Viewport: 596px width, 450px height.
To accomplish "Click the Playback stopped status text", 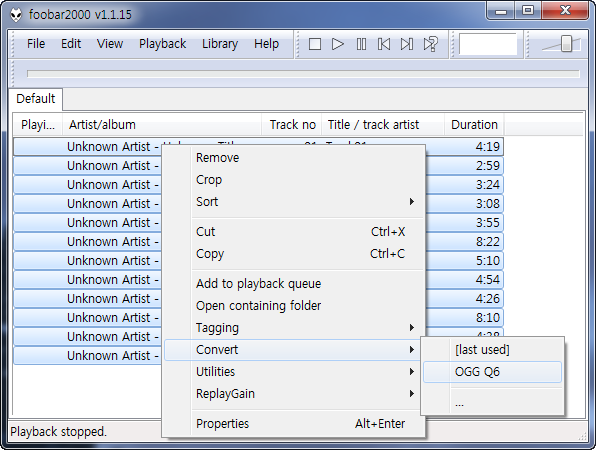I will click(x=59, y=432).
